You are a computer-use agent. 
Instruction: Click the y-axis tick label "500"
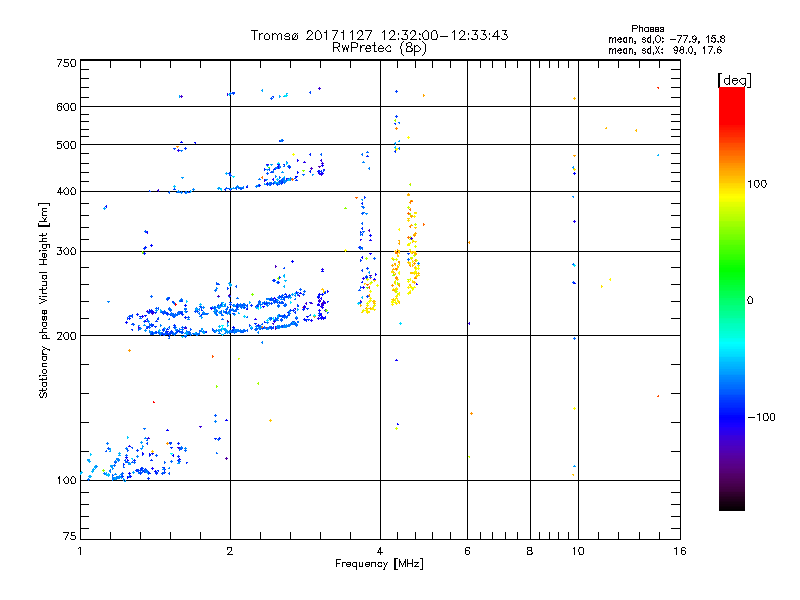pos(66,145)
